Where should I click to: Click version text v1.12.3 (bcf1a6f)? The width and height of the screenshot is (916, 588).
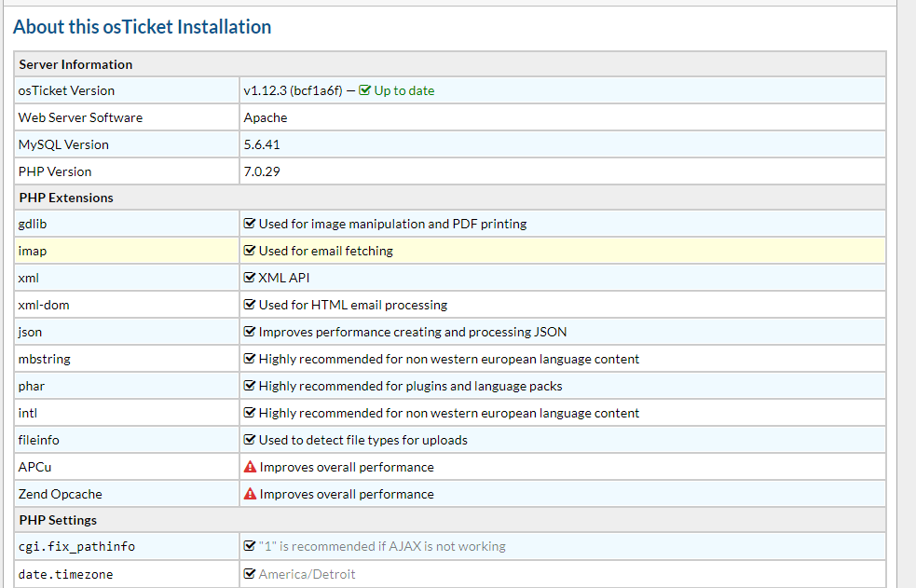pos(293,90)
